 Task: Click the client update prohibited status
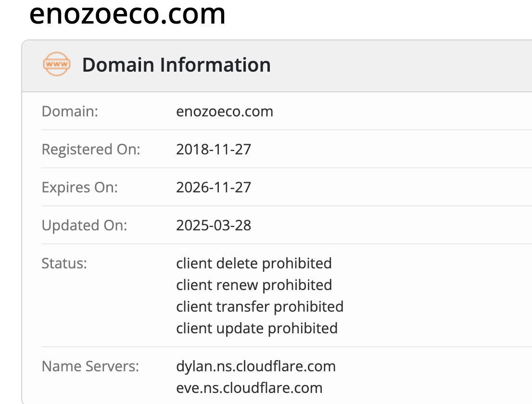point(257,328)
